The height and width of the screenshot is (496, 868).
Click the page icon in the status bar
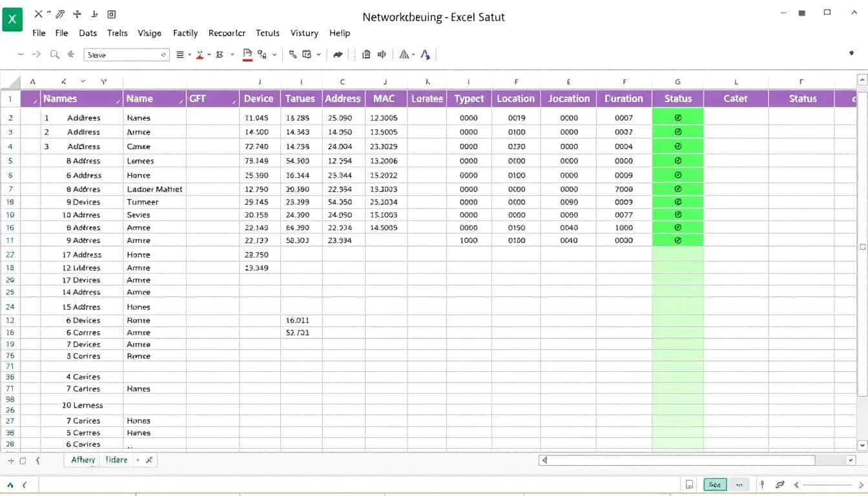(x=690, y=484)
